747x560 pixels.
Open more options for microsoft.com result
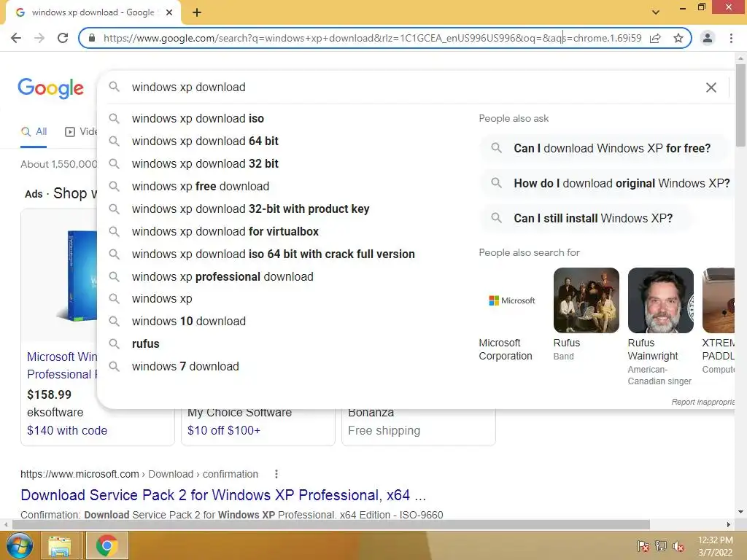tap(276, 474)
